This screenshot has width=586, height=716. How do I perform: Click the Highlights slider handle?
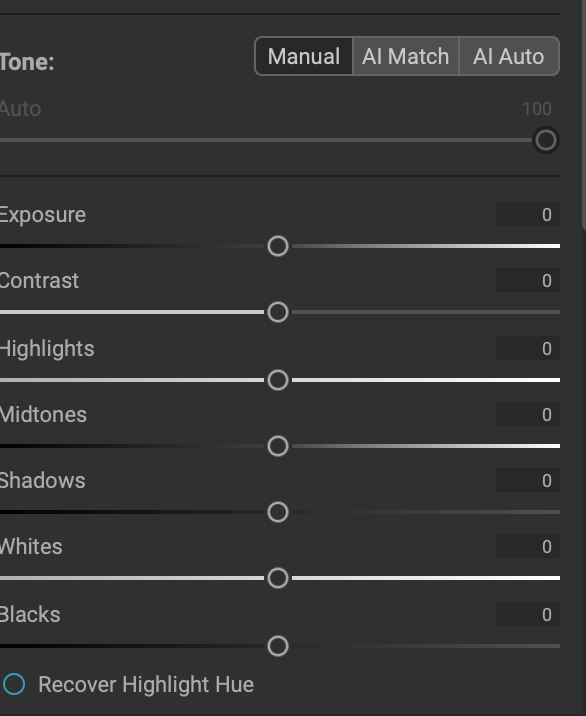click(278, 380)
